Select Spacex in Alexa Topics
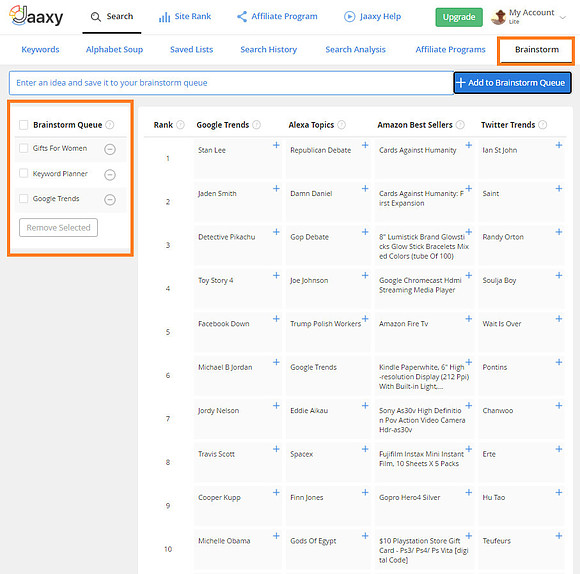The width and height of the screenshot is (580, 574). point(301,454)
